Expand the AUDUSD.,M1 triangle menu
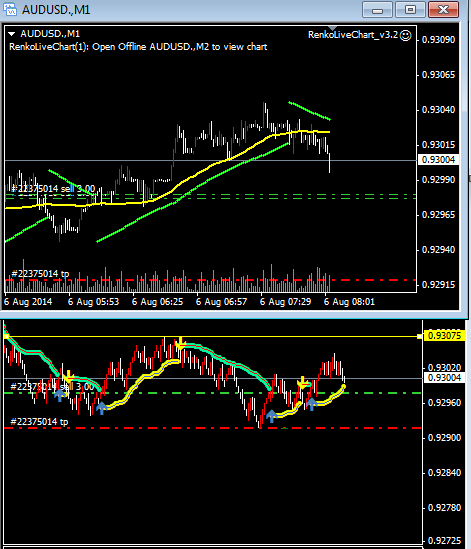Viewport: 471px width, 549px height. coord(11,34)
